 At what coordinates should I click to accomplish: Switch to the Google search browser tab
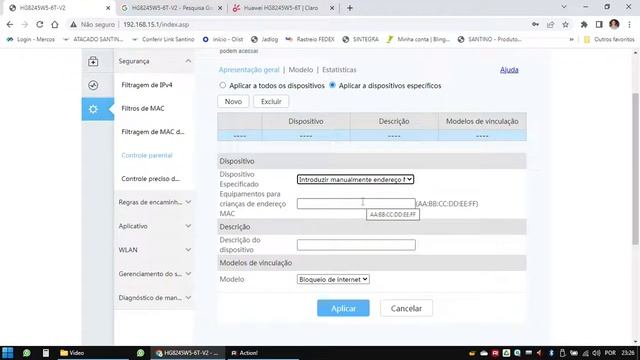[171, 8]
